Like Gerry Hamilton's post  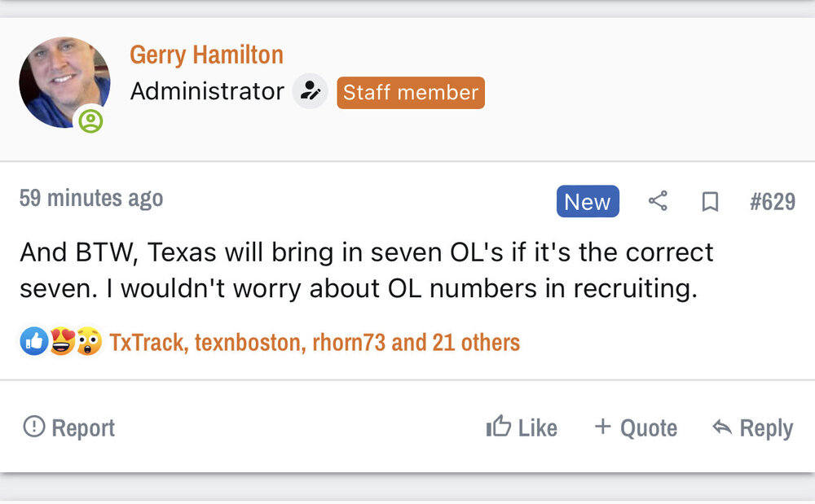pos(522,427)
